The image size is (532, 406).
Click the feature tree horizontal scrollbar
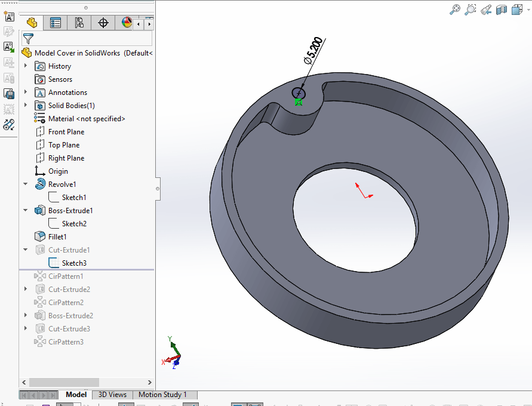point(63,382)
